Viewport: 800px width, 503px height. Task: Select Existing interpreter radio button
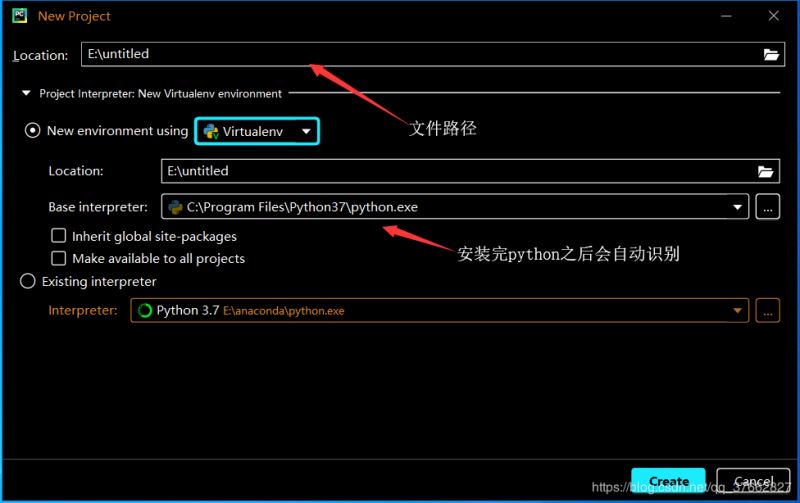[x=28, y=281]
